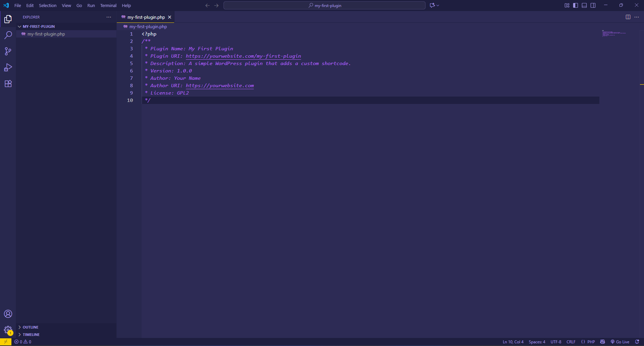Collapse the MY-FIRST-PLUGIN folder
The height and width of the screenshot is (346, 644).
pyautogui.click(x=39, y=26)
